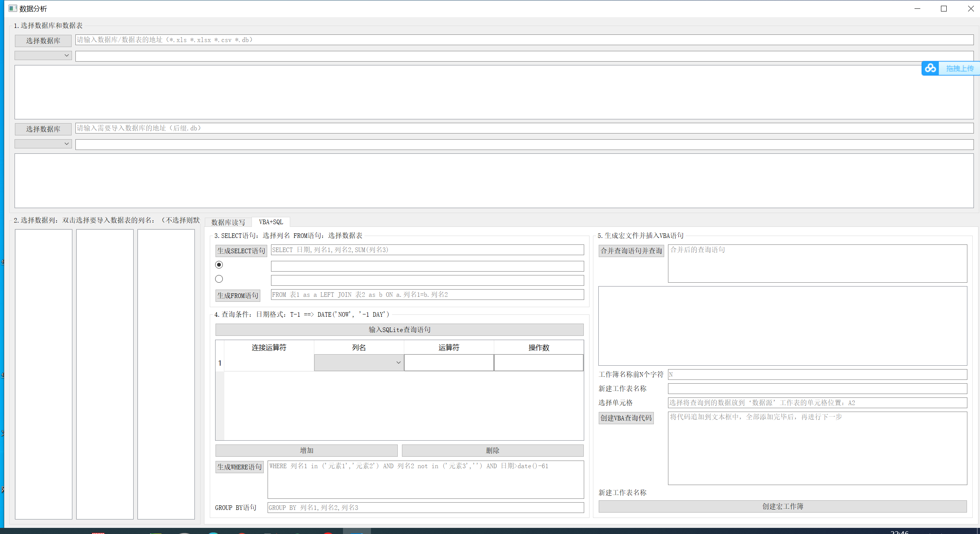
Task: Click the 增加 button
Action: coord(306,450)
